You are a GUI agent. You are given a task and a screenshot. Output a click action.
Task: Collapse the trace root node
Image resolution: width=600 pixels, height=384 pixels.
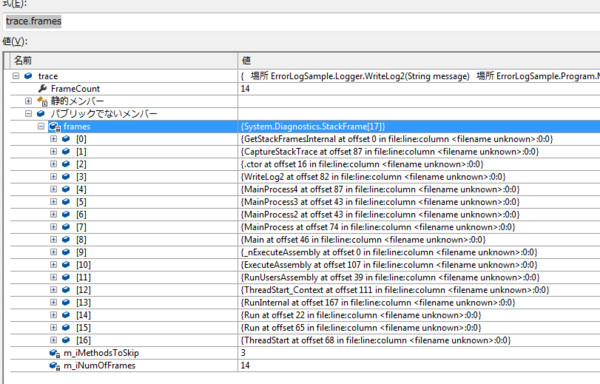[16, 76]
